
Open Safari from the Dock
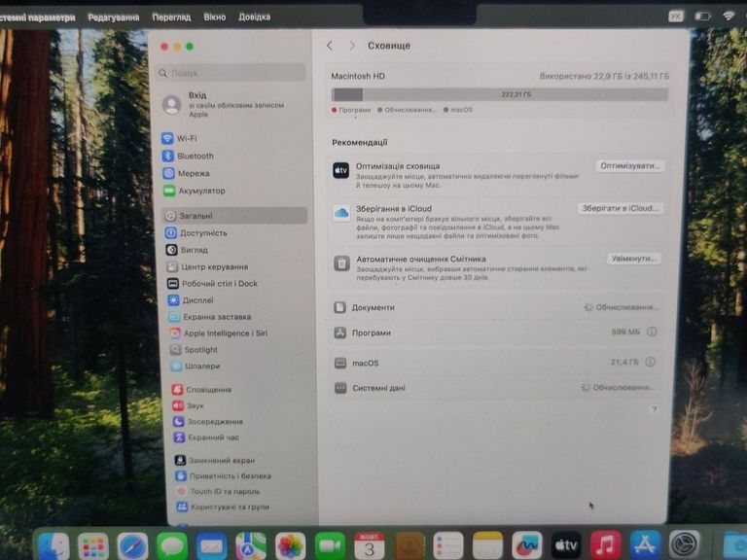[132, 546]
